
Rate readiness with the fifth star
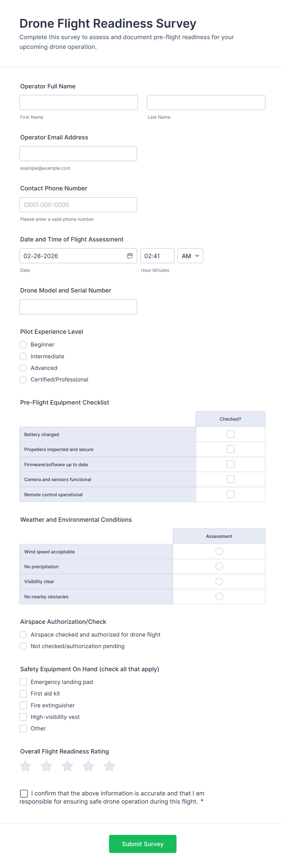[109, 766]
